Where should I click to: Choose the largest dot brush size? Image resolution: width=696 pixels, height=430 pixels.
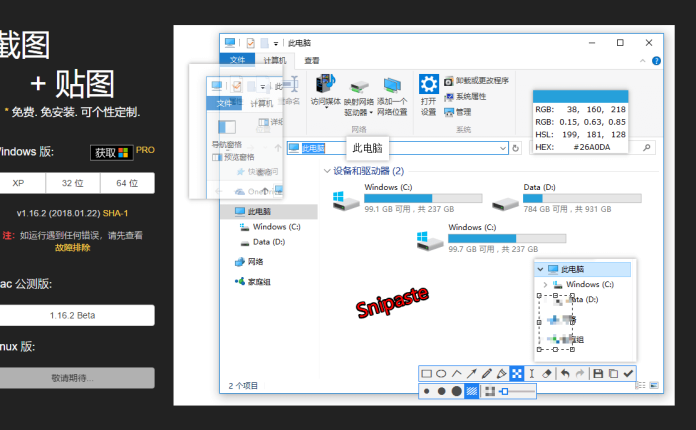pyautogui.click(x=456, y=391)
